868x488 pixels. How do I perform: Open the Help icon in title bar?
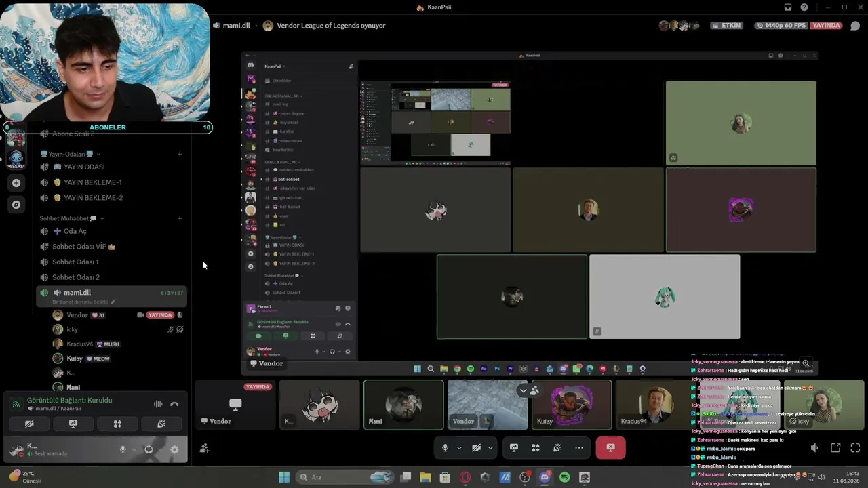coord(804,7)
